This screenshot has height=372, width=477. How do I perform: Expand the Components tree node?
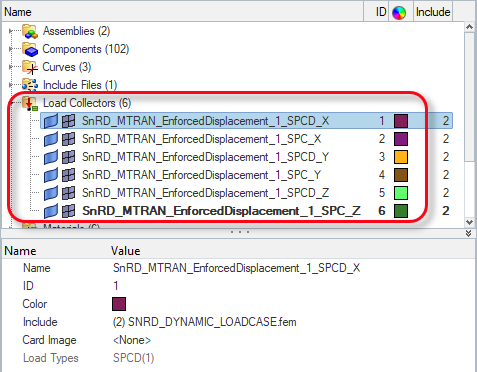11,49
